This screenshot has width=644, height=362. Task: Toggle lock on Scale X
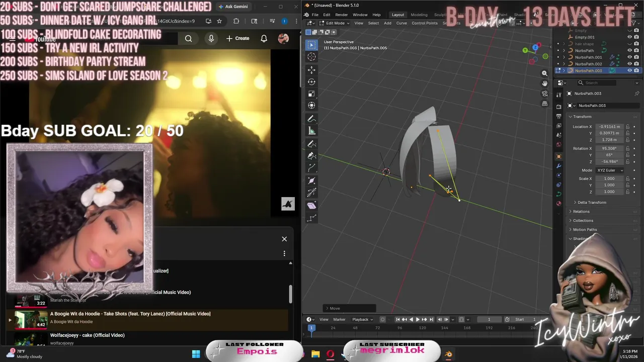(627, 178)
